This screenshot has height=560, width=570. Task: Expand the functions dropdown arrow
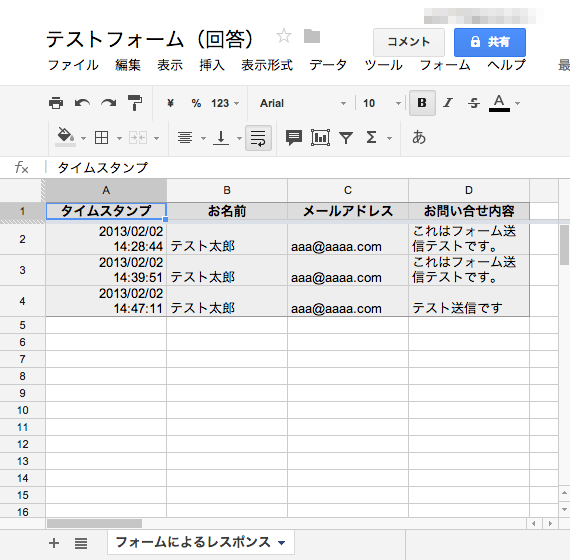tap(389, 138)
